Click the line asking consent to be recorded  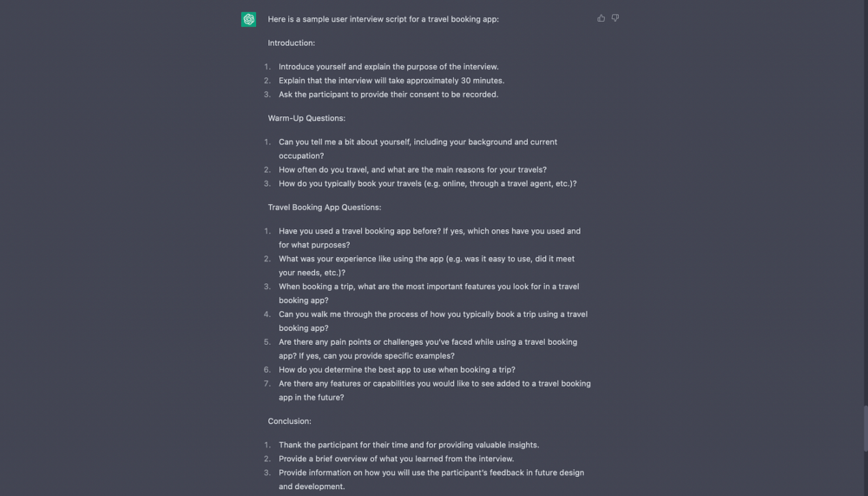[x=389, y=94]
